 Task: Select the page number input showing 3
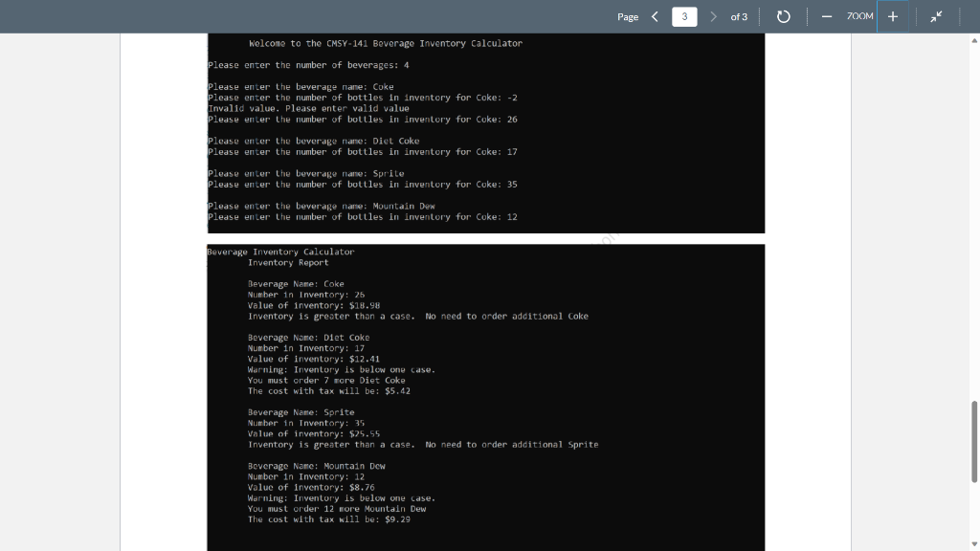pos(683,15)
